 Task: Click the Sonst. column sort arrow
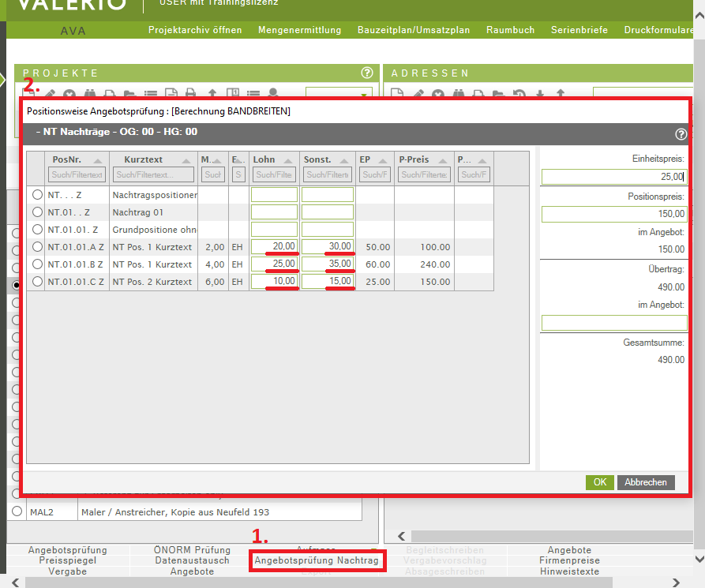[x=344, y=159]
